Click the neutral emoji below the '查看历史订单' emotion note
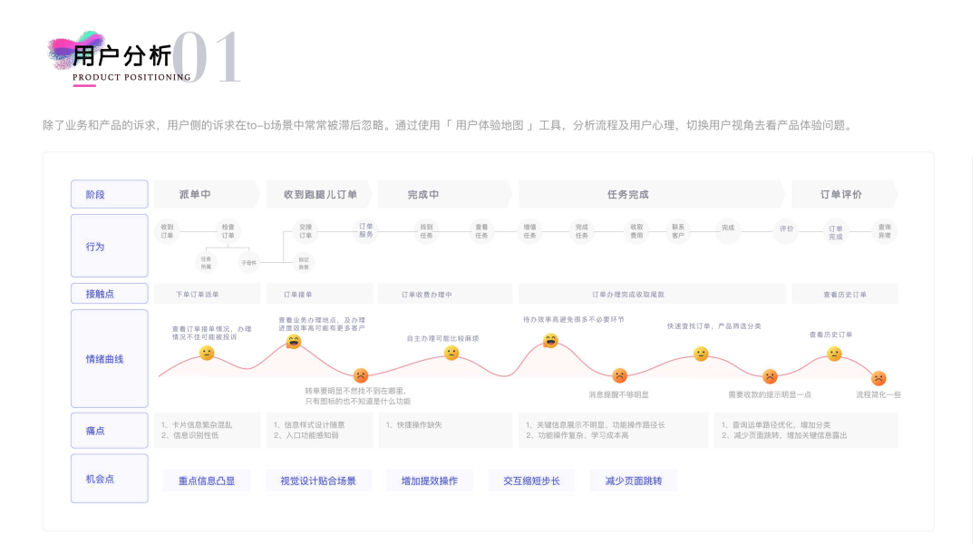 [x=834, y=354]
